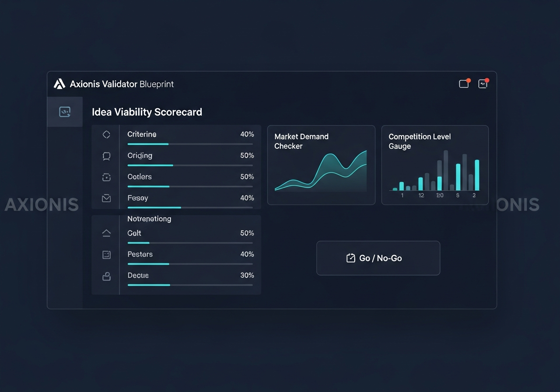Click the speech bubble icon next to Oriding
The height and width of the screenshot is (392, 560).
(x=106, y=156)
